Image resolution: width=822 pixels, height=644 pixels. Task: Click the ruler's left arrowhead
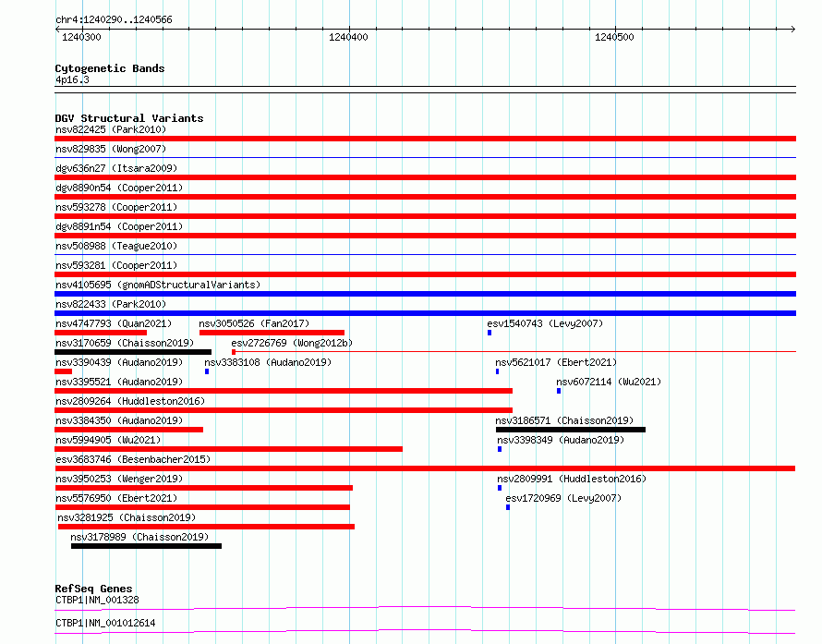click(x=57, y=29)
